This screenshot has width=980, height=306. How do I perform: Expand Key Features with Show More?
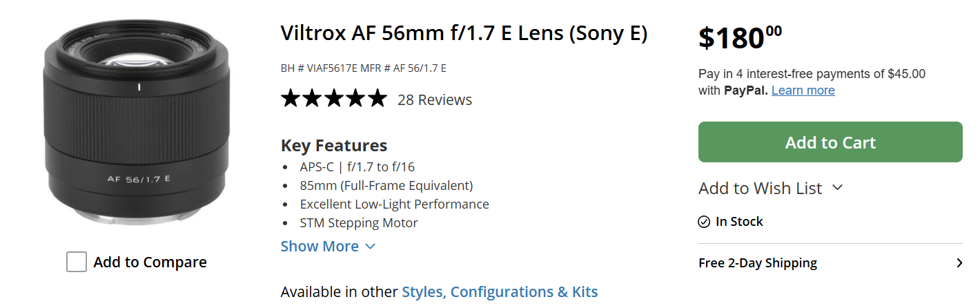320,247
